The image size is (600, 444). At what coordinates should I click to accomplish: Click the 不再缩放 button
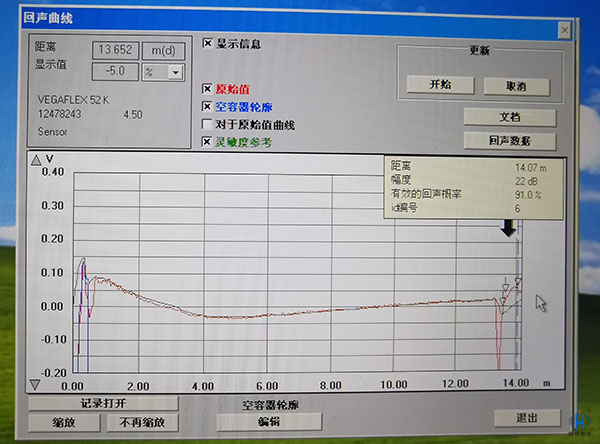(142, 422)
